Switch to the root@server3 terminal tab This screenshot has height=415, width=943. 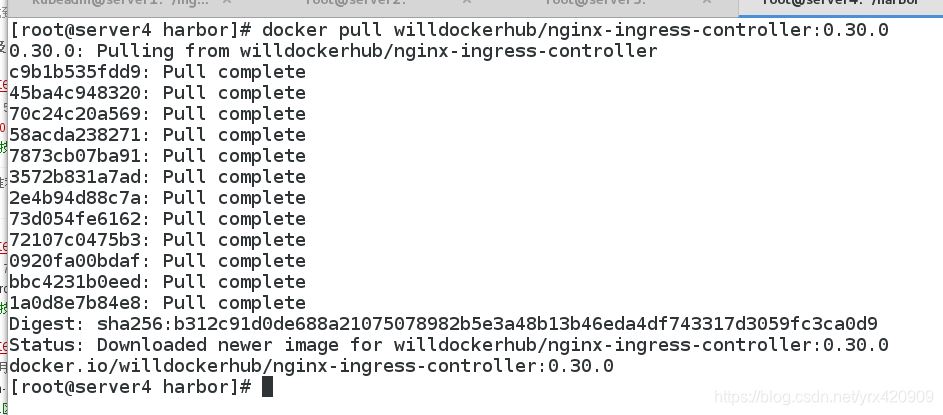click(x=595, y=4)
